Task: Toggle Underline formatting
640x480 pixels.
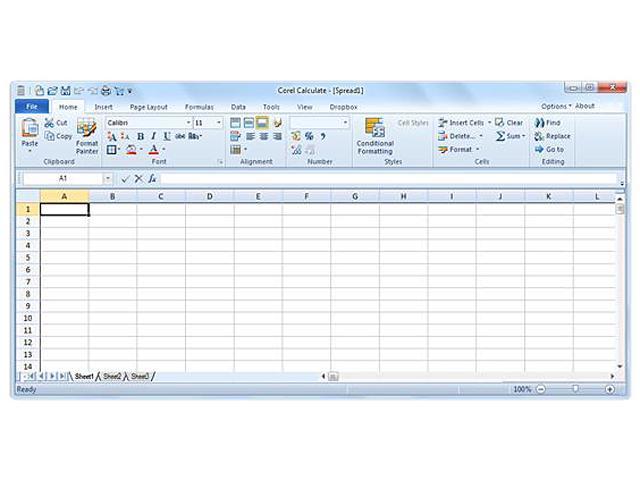Action: pyautogui.click(x=166, y=136)
